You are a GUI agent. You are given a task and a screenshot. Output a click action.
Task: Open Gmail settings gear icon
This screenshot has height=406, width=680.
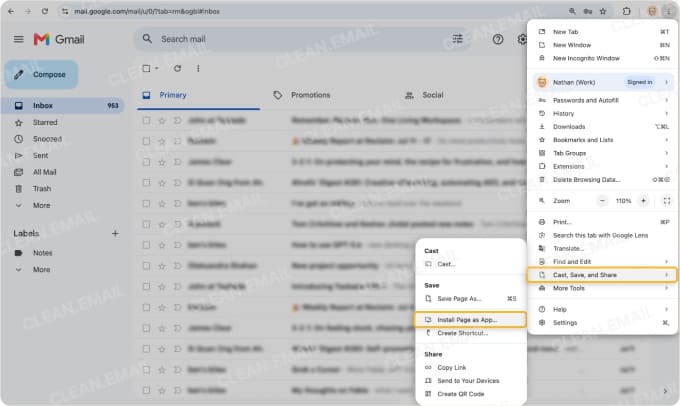coord(522,39)
